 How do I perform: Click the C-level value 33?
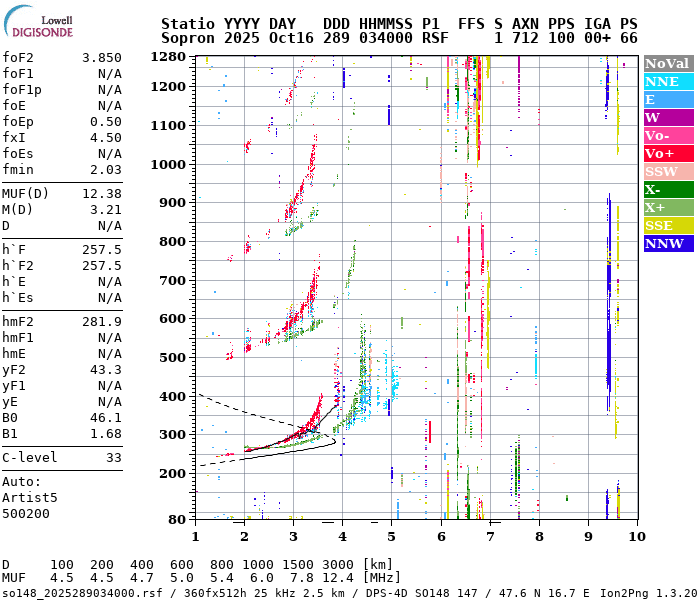(x=113, y=458)
